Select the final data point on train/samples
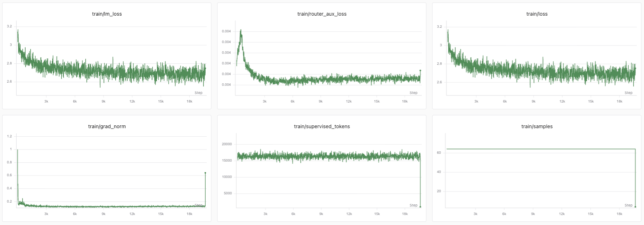 pos(635,206)
